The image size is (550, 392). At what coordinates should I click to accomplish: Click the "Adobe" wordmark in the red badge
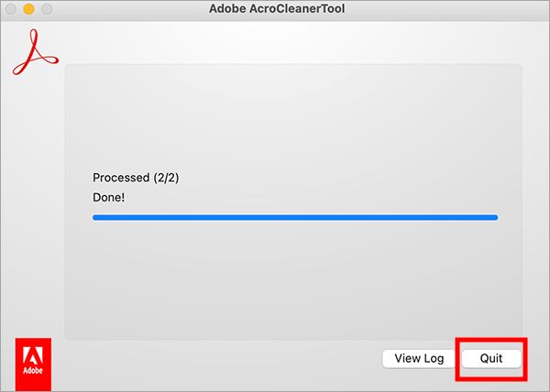coord(35,375)
